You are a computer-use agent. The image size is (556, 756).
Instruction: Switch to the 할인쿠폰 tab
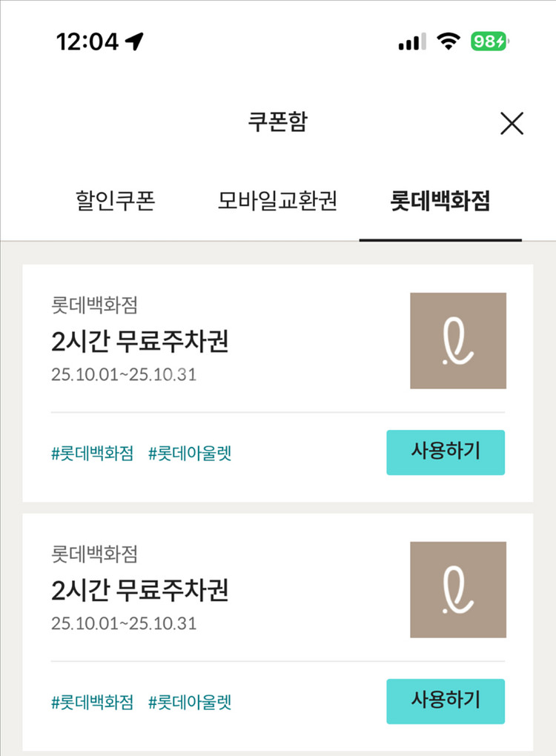coord(115,202)
